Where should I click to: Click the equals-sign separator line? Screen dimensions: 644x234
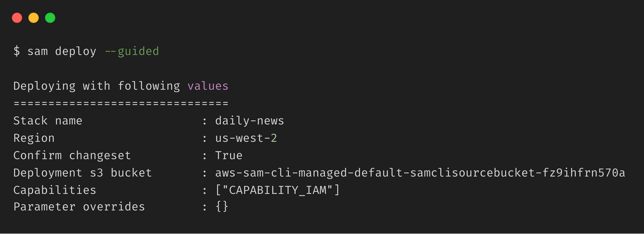pos(121,103)
